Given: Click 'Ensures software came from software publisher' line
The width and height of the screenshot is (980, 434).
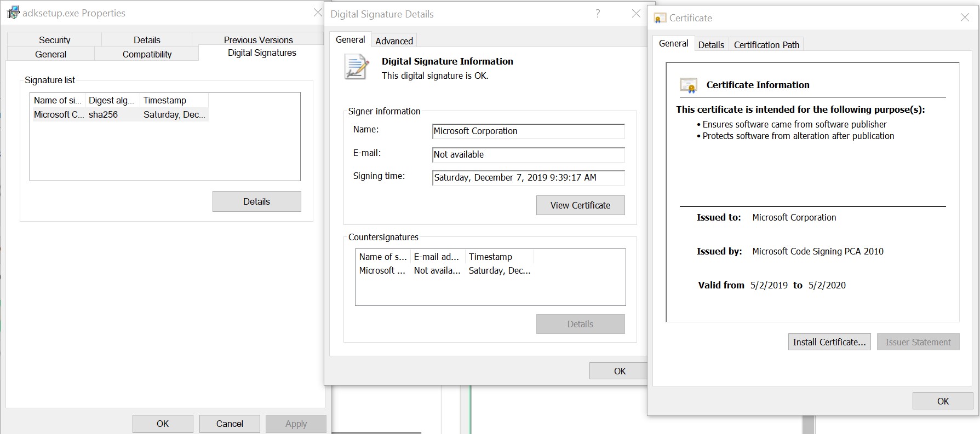Looking at the screenshot, I should pos(794,124).
